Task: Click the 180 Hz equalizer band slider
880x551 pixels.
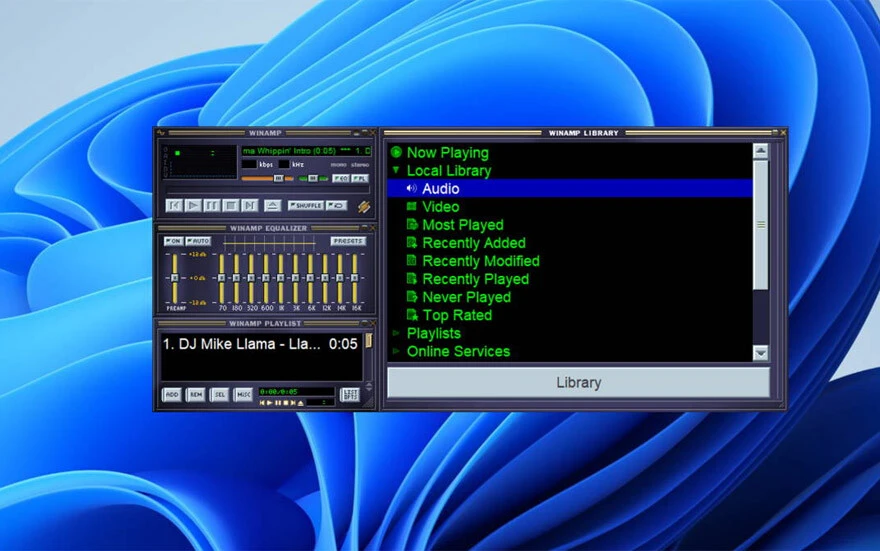Action: pyautogui.click(x=236, y=278)
